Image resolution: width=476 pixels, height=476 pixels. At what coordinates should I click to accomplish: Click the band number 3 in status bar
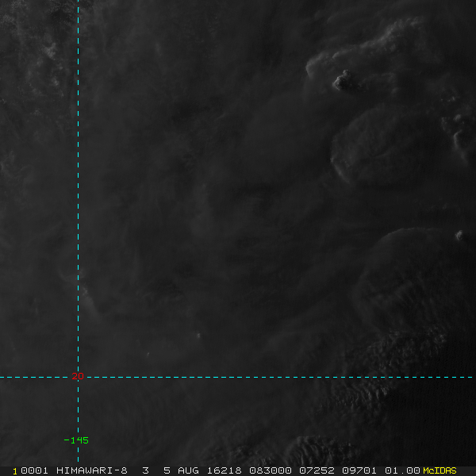tap(145, 470)
